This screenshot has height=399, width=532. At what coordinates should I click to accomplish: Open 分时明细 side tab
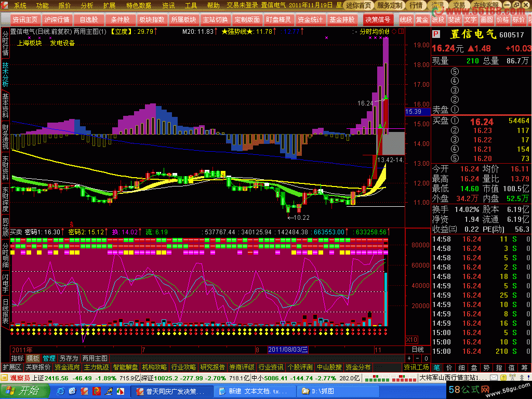[x=5, y=255]
